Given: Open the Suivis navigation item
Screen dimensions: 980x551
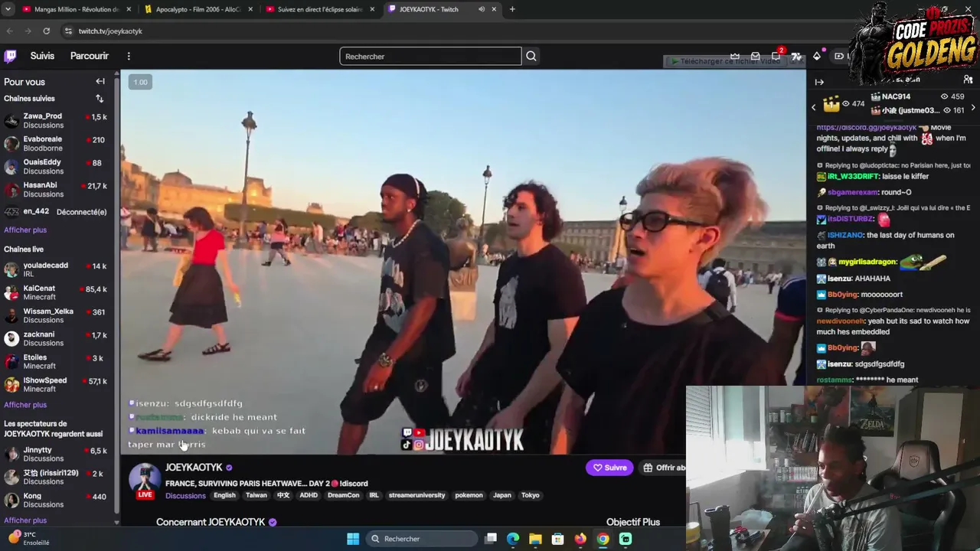Looking at the screenshot, I should 42,56.
